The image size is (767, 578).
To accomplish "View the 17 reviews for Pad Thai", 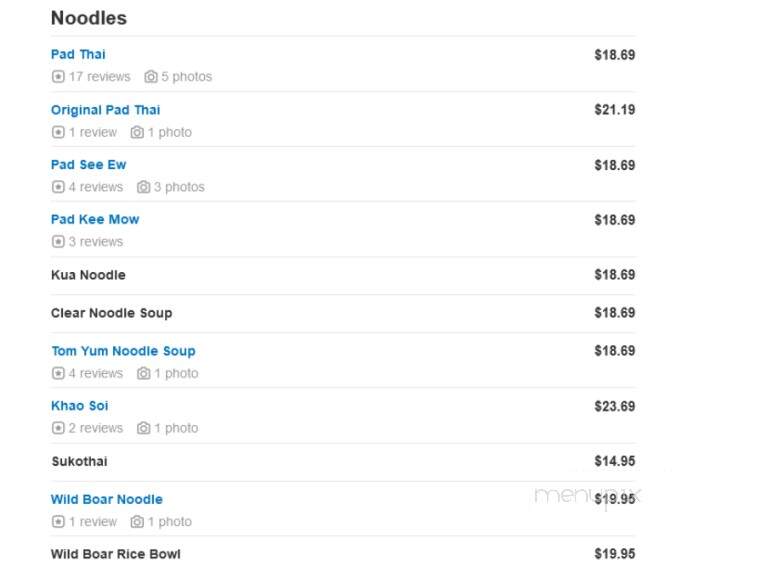I will (99, 77).
